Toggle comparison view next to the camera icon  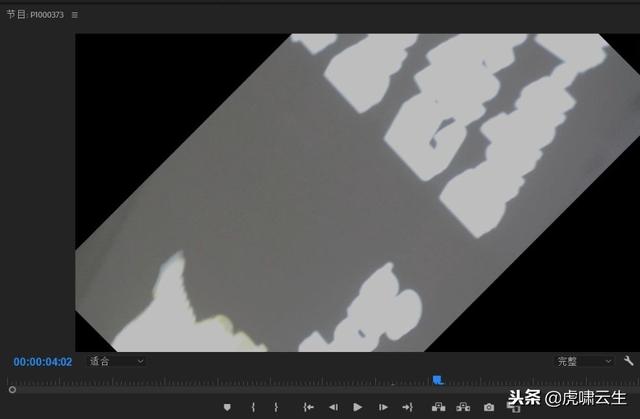[x=513, y=407]
